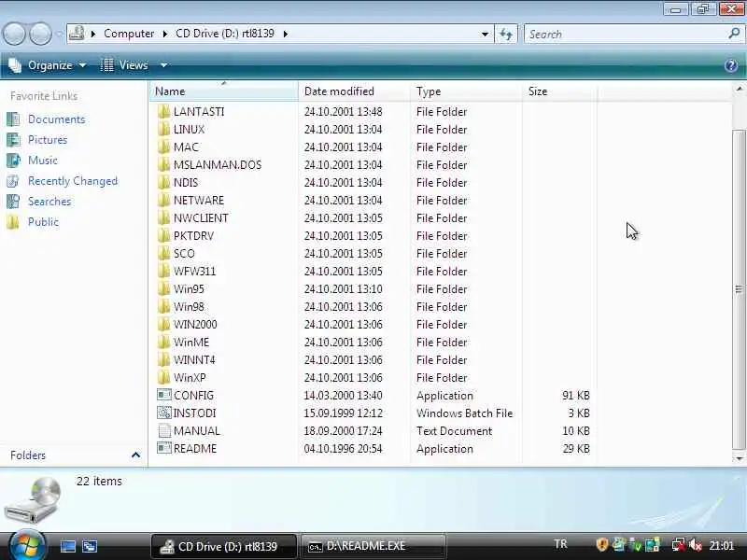747x560 pixels.
Task: Click Computer in the address breadcrumb
Action: pyautogui.click(x=129, y=34)
